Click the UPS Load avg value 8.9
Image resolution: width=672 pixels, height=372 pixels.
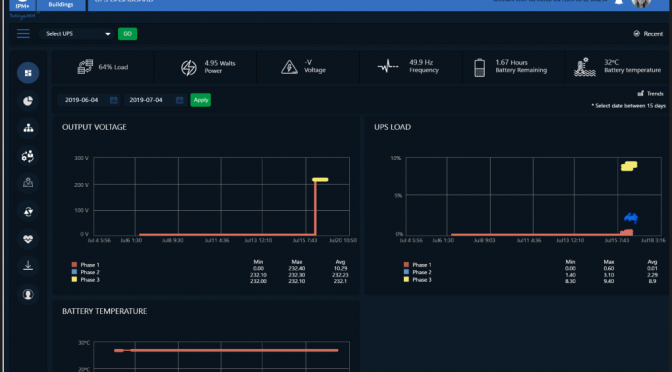652,281
